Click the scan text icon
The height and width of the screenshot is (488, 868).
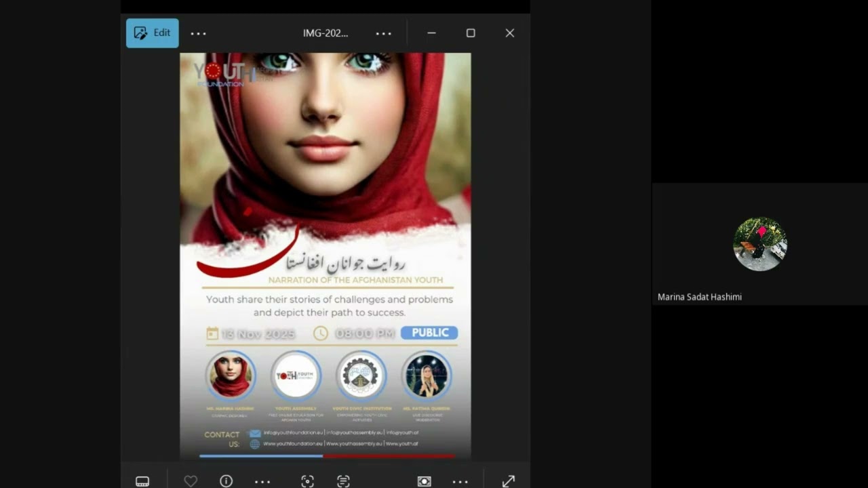coord(343,481)
